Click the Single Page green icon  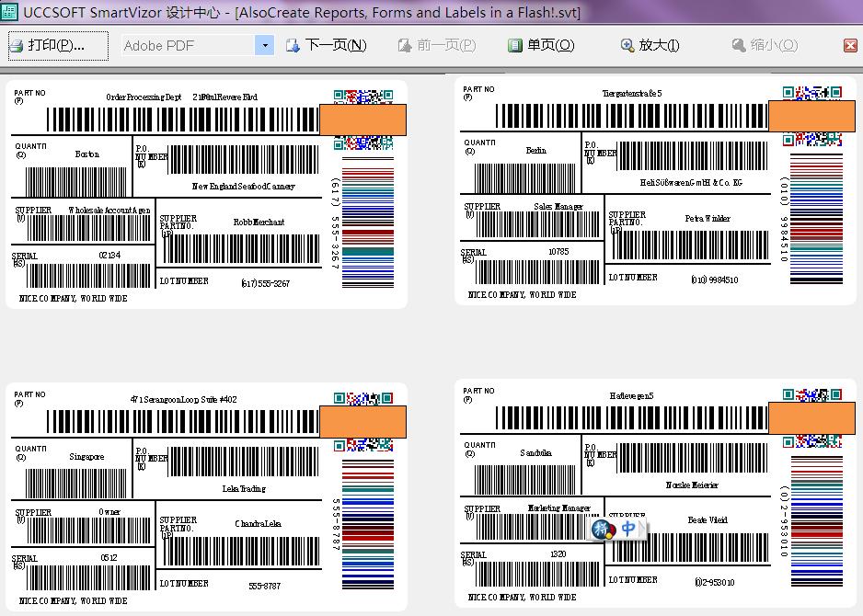[514, 46]
